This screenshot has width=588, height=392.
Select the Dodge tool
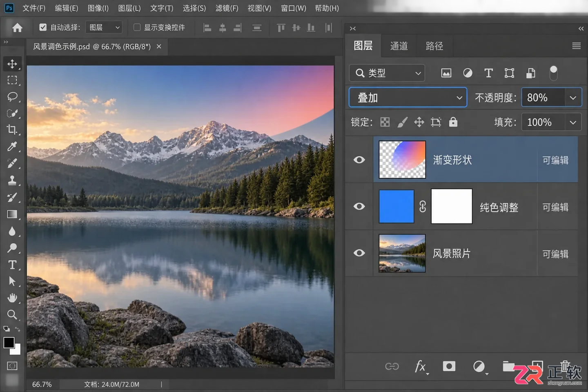12,248
